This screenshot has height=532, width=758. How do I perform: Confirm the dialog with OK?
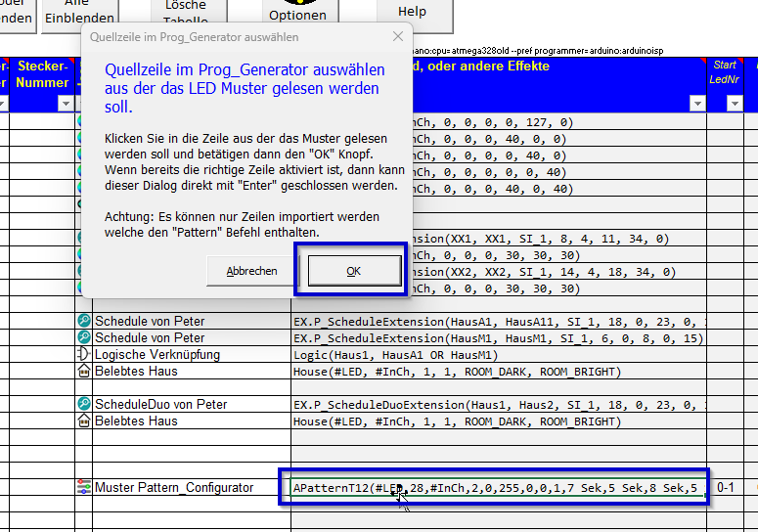point(353,271)
